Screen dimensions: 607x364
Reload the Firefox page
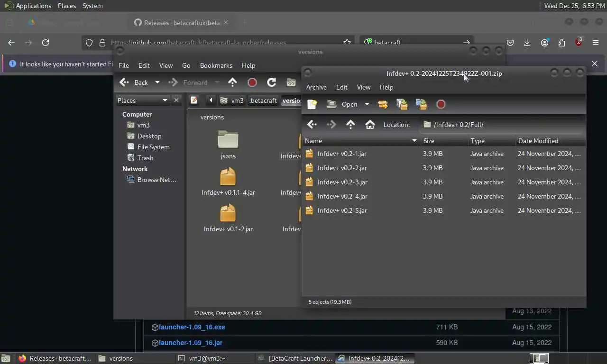click(46, 43)
